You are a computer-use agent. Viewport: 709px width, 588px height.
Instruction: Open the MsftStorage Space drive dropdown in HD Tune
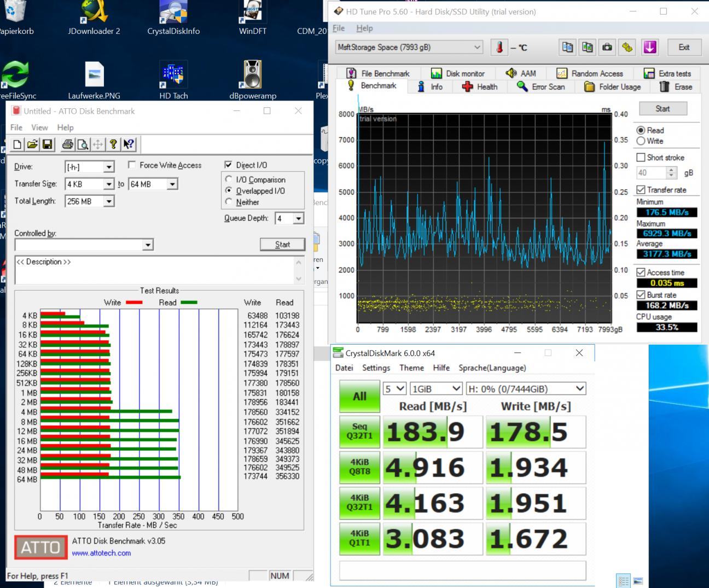point(409,47)
